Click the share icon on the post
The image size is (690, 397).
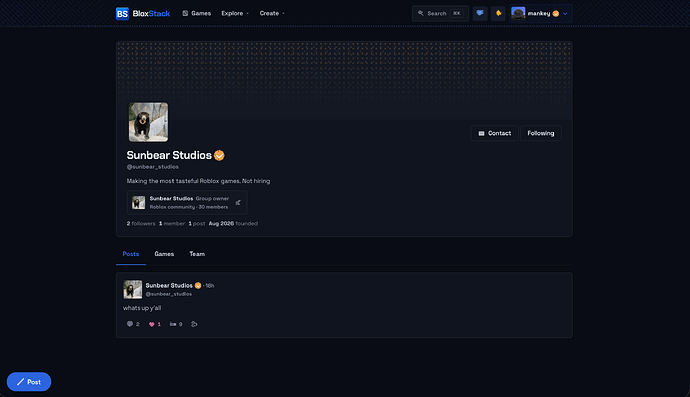pyautogui.click(x=194, y=324)
